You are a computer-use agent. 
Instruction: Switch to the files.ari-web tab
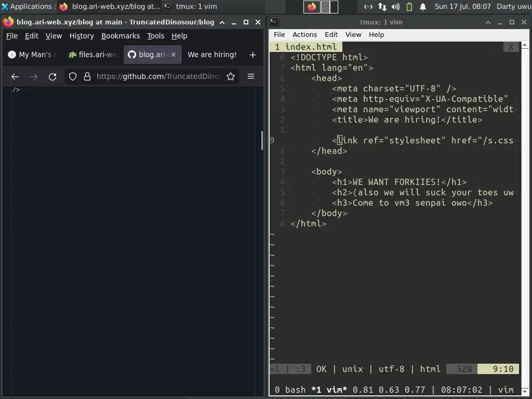coord(92,55)
